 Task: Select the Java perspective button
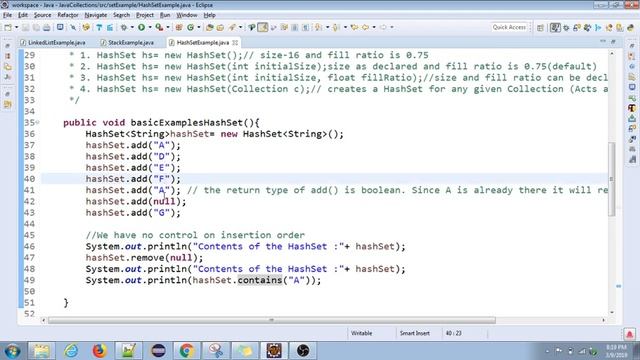point(555,28)
